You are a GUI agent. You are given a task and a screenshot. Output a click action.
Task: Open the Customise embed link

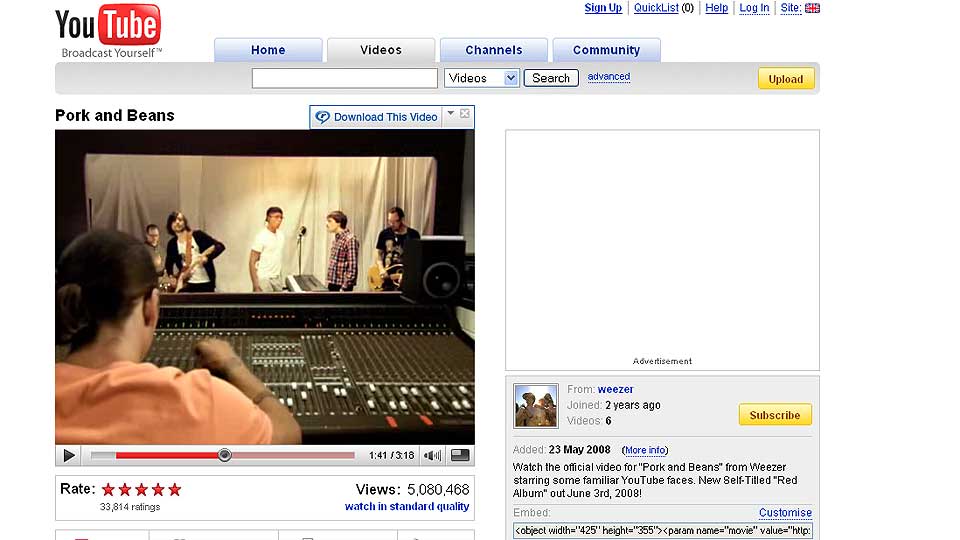coord(786,512)
